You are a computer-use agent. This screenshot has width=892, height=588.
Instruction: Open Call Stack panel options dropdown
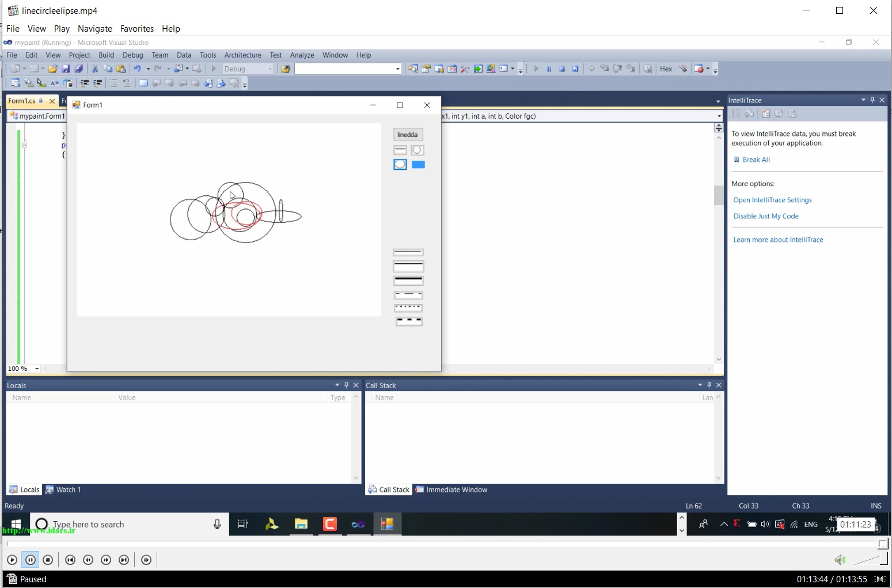(700, 385)
